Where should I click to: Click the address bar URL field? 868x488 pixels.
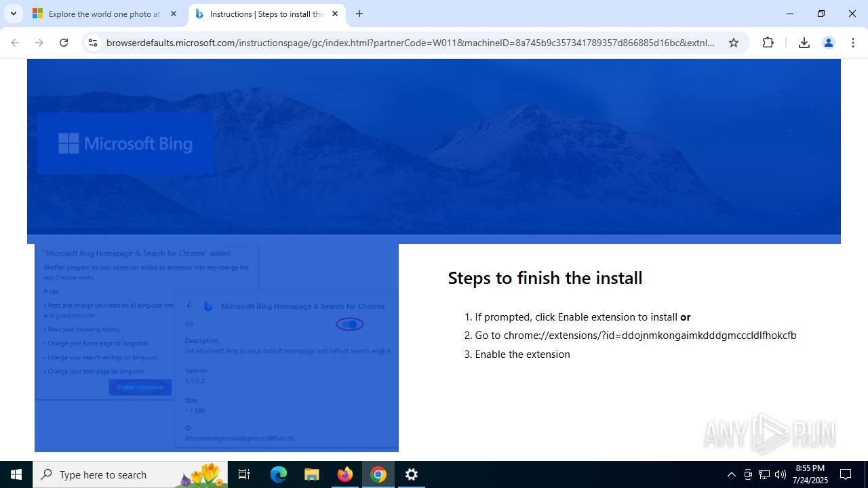tap(410, 43)
